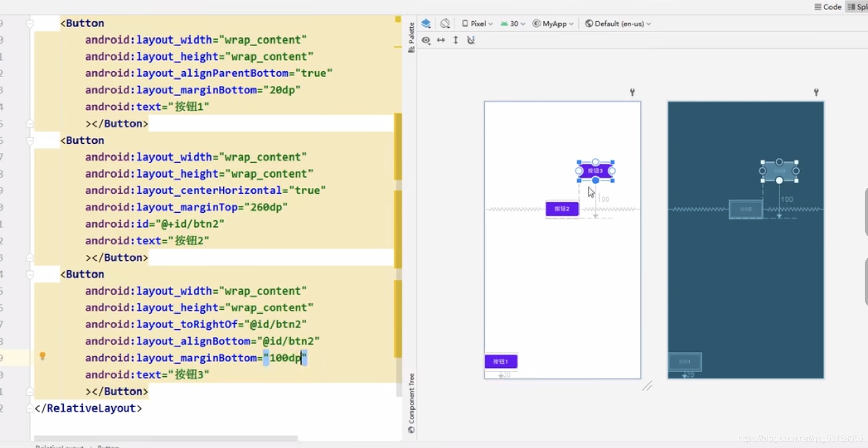The image size is (868, 448).
Task: Click the layout_alignBottom="@id/btn2" line
Action: tap(202, 341)
